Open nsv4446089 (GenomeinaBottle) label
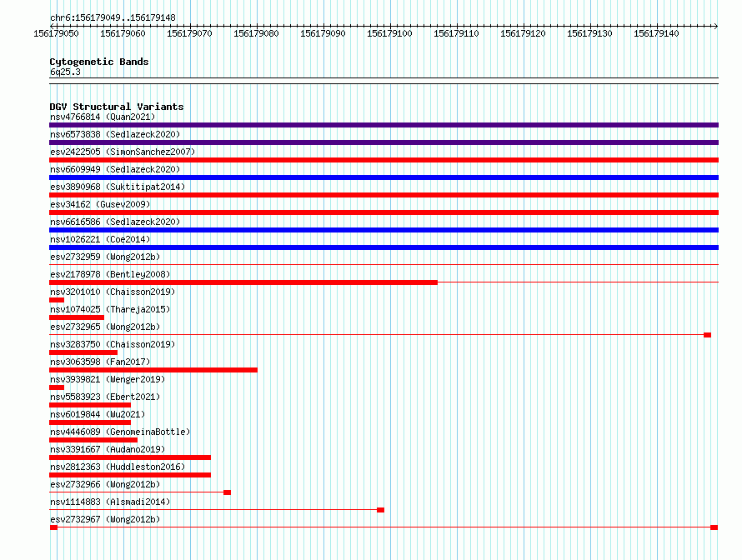Screen dimensions: 742x560 click(x=120, y=432)
